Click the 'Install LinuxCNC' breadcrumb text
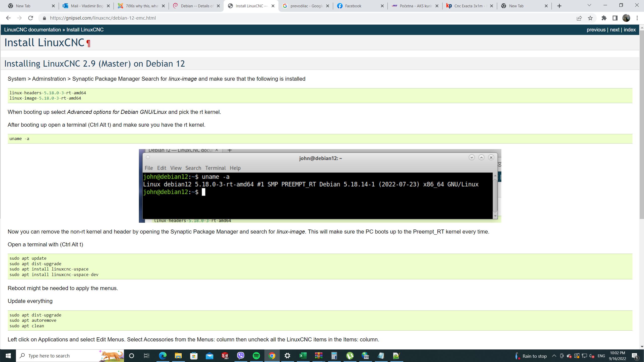Image resolution: width=644 pixels, height=362 pixels. [85, 30]
